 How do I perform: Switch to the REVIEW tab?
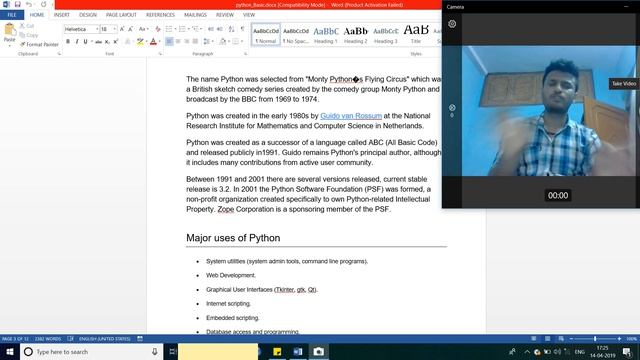[x=225, y=15]
